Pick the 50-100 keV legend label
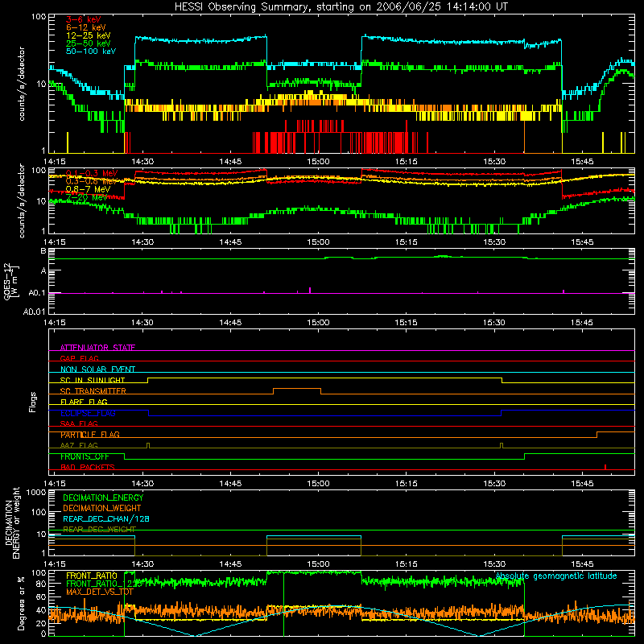The width and height of the screenshot is (644, 644). click(x=91, y=52)
